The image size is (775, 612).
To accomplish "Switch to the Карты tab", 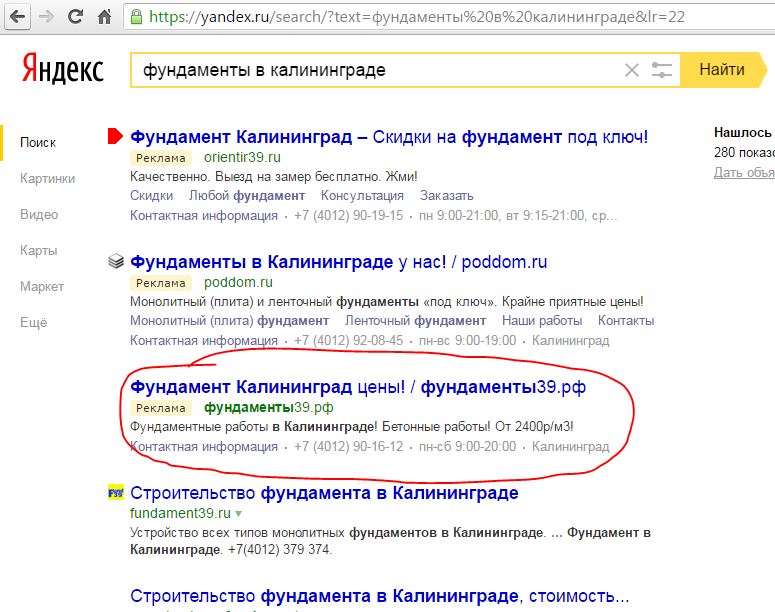I will [x=39, y=251].
